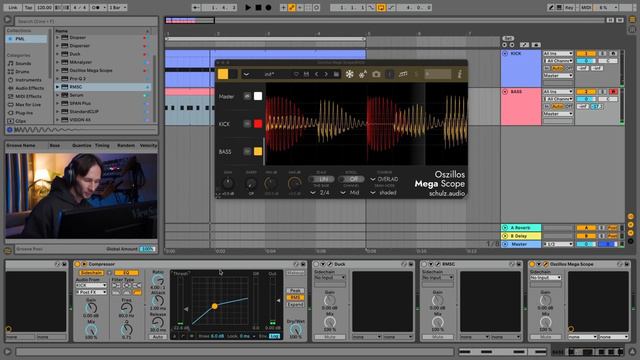Click the Compressor threshold point on graph
This screenshot has width=640, height=360.
[x=214, y=306]
